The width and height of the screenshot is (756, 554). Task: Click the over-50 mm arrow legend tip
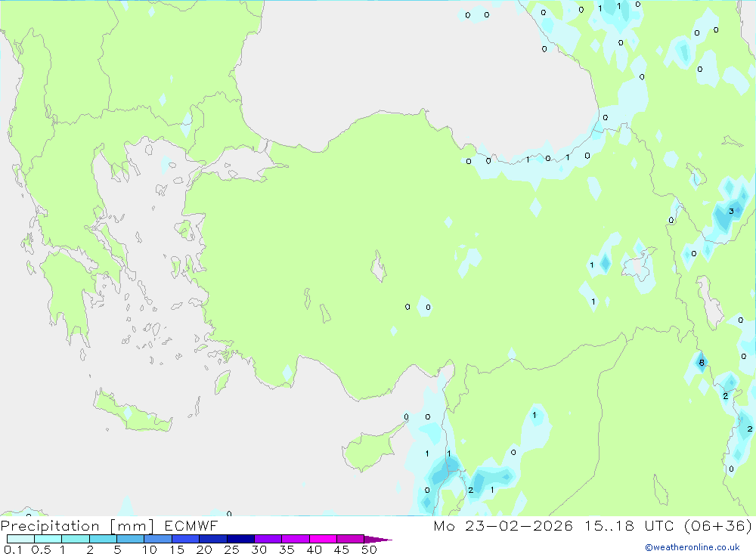coord(378,540)
